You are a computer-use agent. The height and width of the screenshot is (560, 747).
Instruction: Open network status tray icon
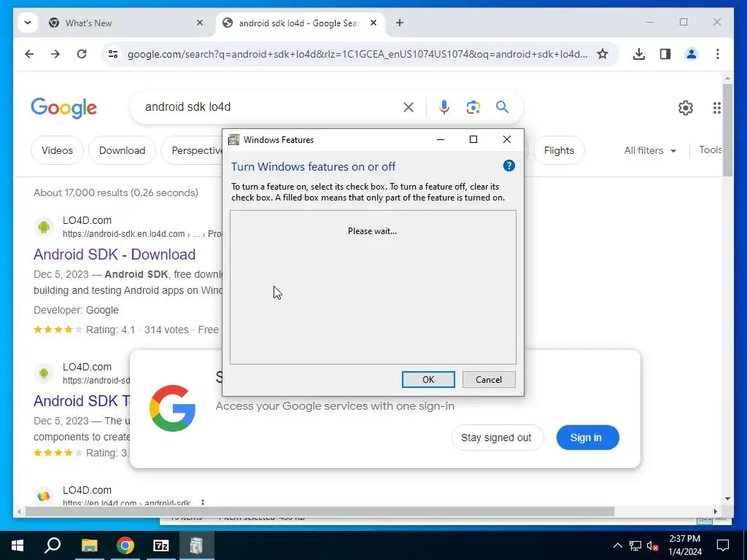pos(635,545)
